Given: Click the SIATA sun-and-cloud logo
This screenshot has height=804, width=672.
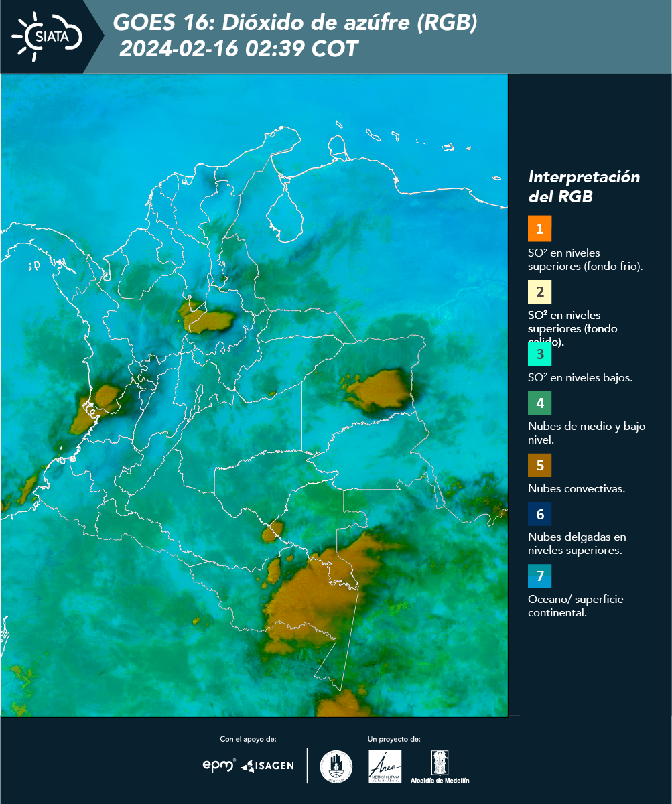Looking at the screenshot, I should click(47, 36).
